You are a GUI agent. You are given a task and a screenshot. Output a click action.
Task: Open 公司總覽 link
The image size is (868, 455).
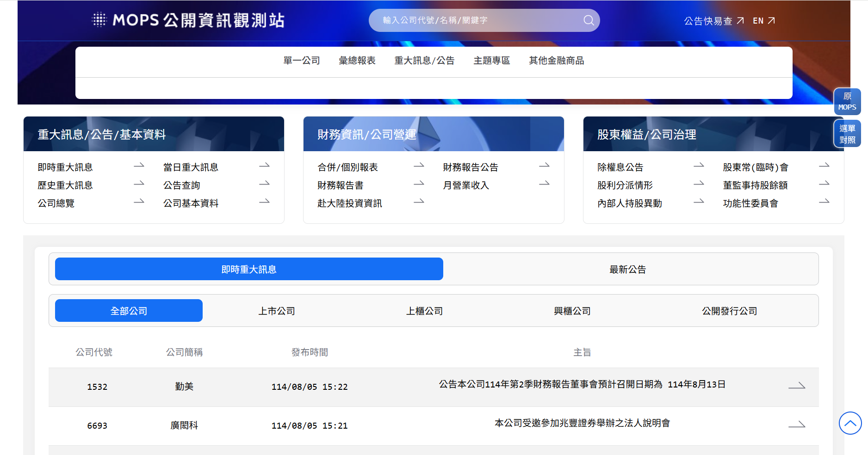(56, 203)
